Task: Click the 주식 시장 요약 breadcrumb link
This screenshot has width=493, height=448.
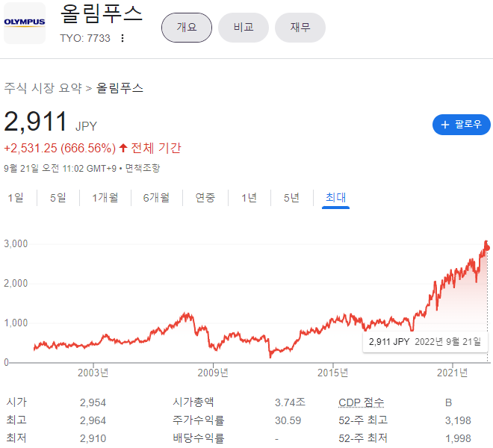Action: (43, 88)
